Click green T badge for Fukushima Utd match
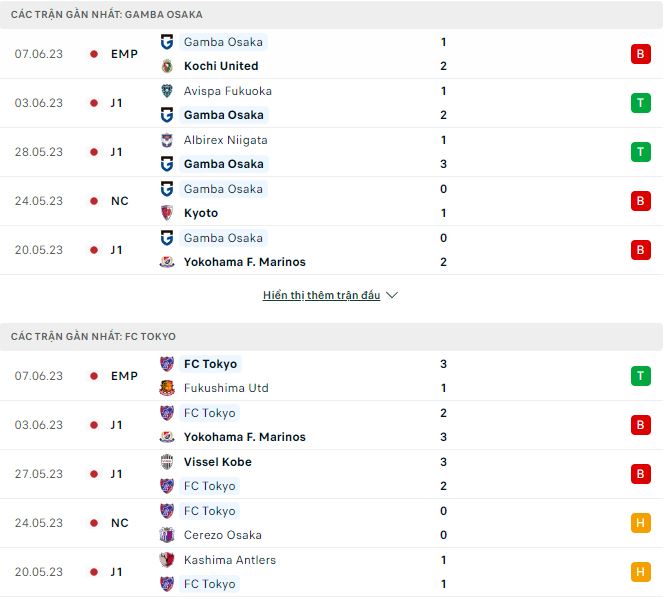The image size is (666, 597). [640, 376]
